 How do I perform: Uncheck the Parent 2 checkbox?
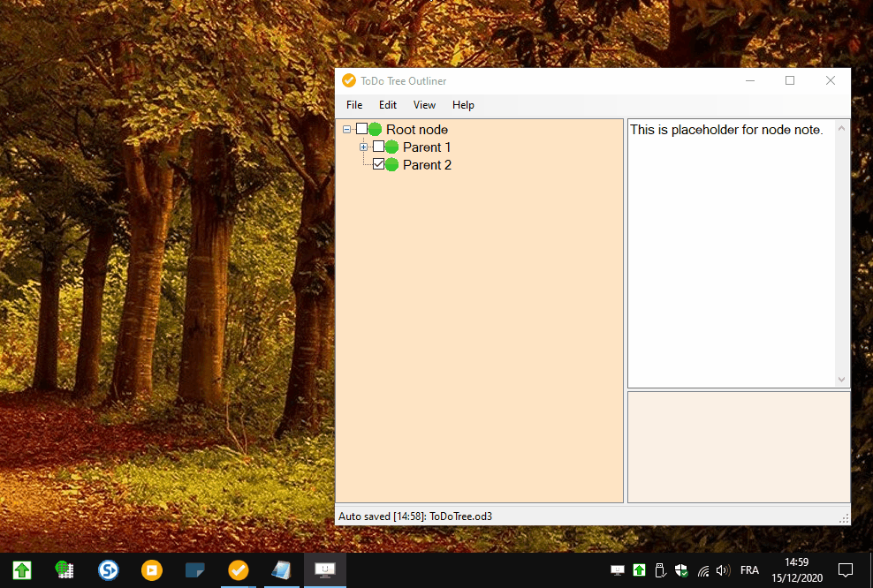pos(378,164)
